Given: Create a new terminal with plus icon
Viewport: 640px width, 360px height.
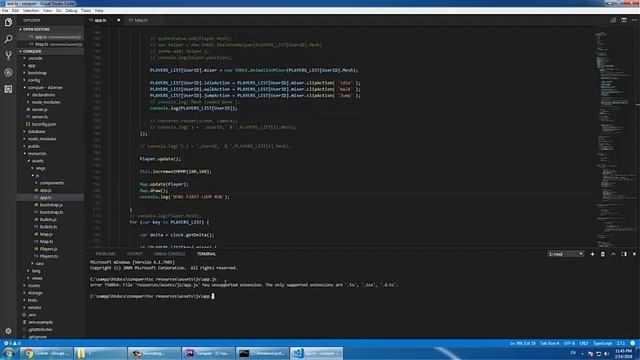Looking at the screenshot, I should click(592, 254).
